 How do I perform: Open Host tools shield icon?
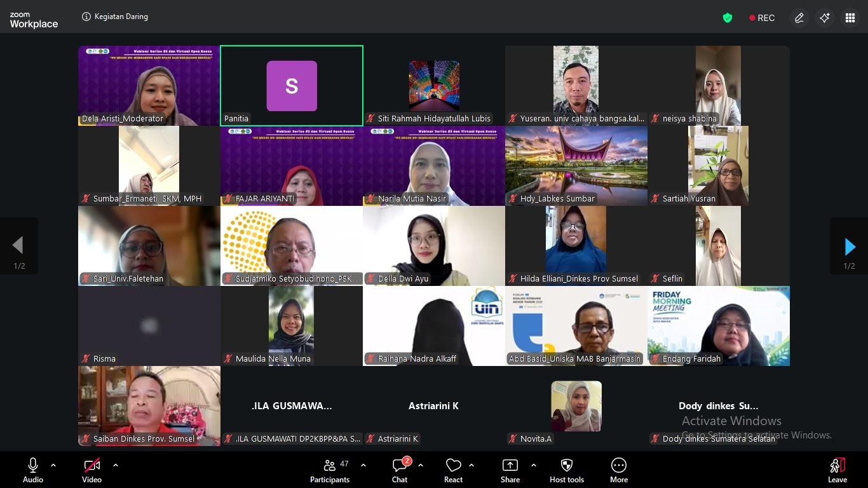point(567,471)
